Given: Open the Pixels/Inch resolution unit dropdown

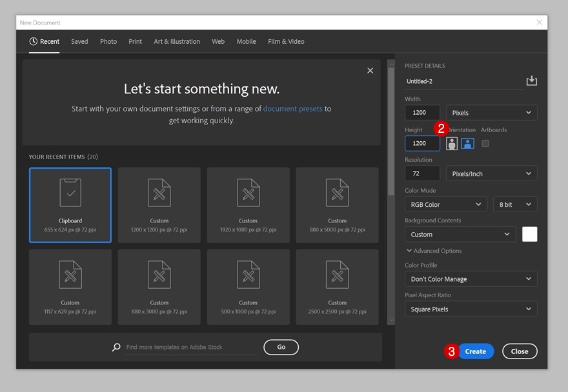Looking at the screenshot, I should tap(492, 173).
